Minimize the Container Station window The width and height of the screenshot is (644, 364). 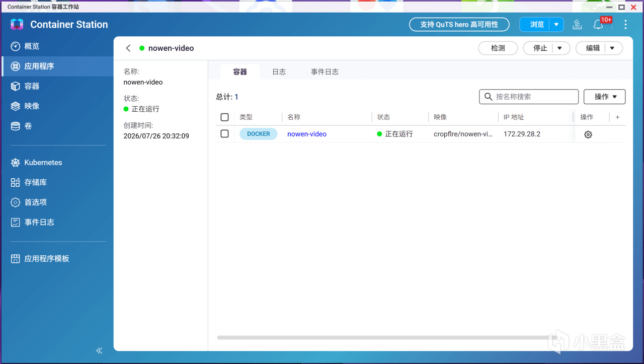click(x=609, y=7)
